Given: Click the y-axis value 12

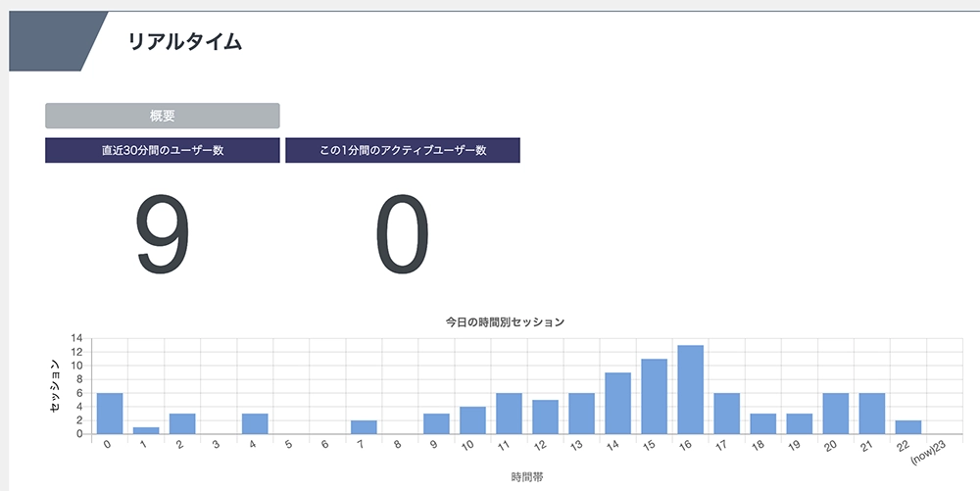Looking at the screenshot, I should pyautogui.click(x=76, y=352).
